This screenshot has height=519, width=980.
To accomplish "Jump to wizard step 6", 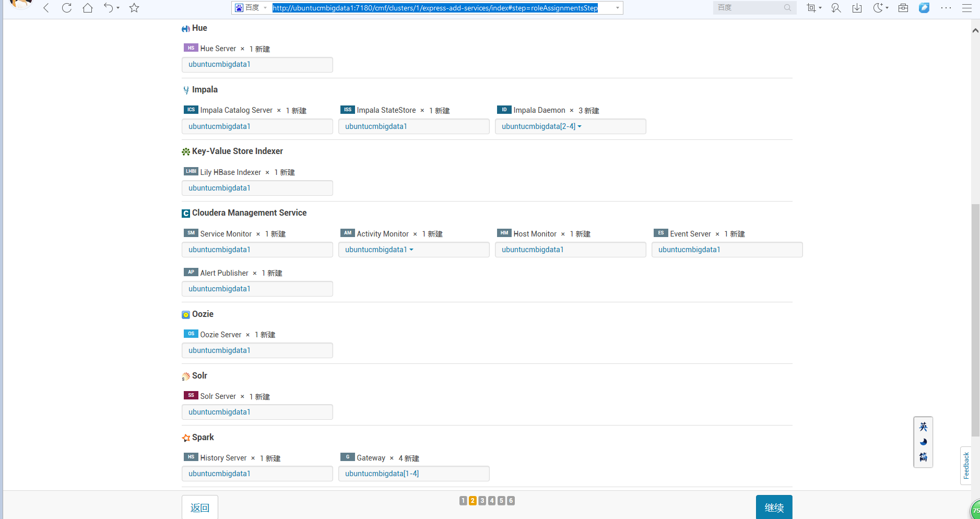I will 511,501.
